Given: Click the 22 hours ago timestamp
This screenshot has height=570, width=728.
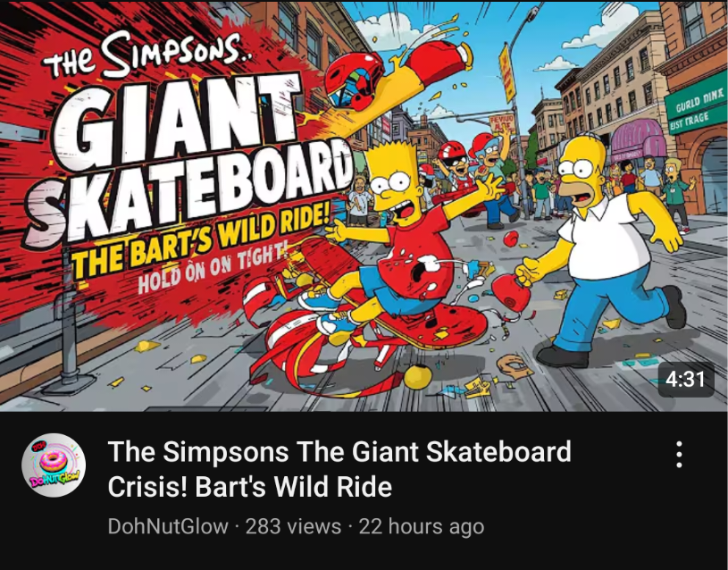Looking at the screenshot, I should click(422, 526).
